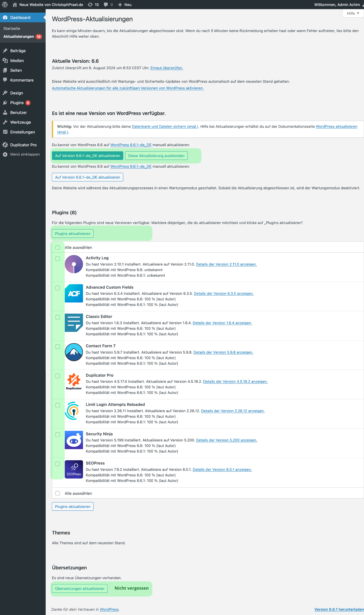The height and width of the screenshot is (615, 364).
Task: Open the Aktualisierungen submenu item
Action: (23, 37)
